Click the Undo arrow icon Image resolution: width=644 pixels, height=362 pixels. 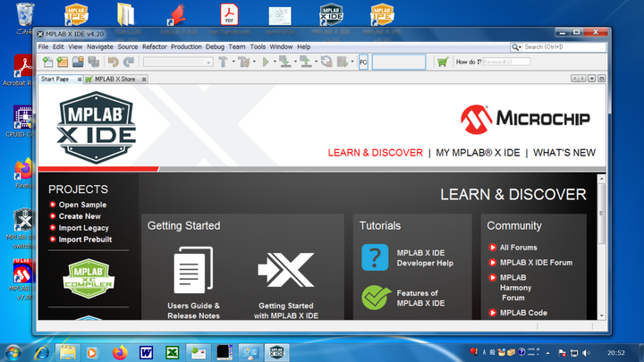113,62
